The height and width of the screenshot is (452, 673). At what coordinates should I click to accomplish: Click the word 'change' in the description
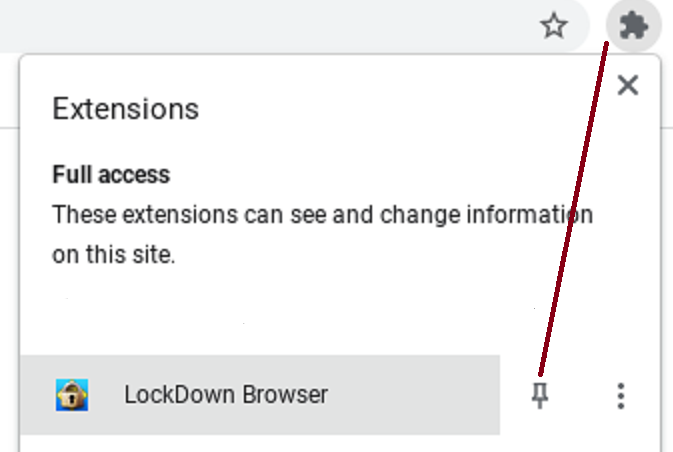pos(420,215)
